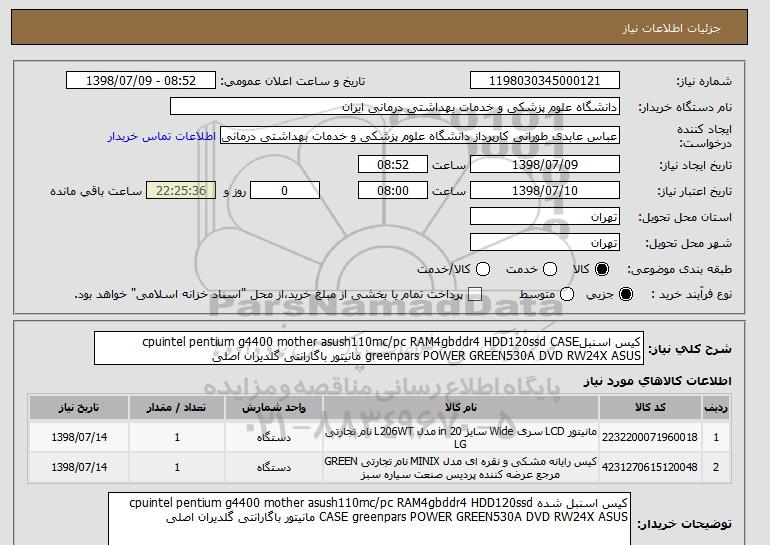Viewport: 770px width, 545px height.
Task: Click the remaining days field showing 0
Action: [285, 191]
